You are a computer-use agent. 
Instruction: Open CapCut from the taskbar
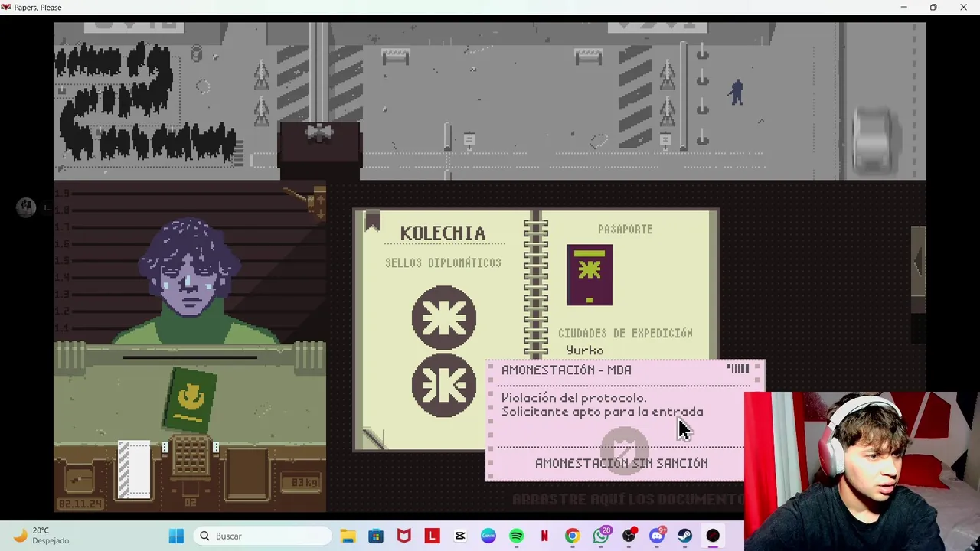coord(460,536)
